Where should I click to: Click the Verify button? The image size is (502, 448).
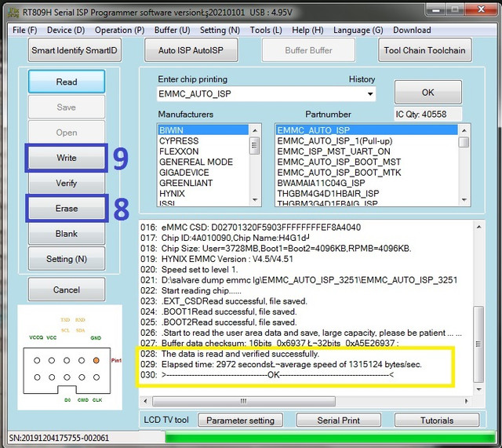pyautogui.click(x=67, y=183)
